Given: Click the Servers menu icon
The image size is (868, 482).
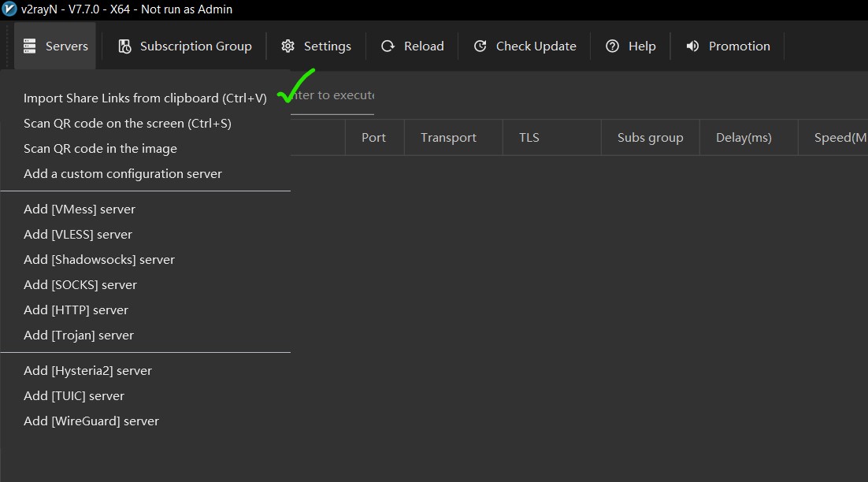Looking at the screenshot, I should coord(30,46).
